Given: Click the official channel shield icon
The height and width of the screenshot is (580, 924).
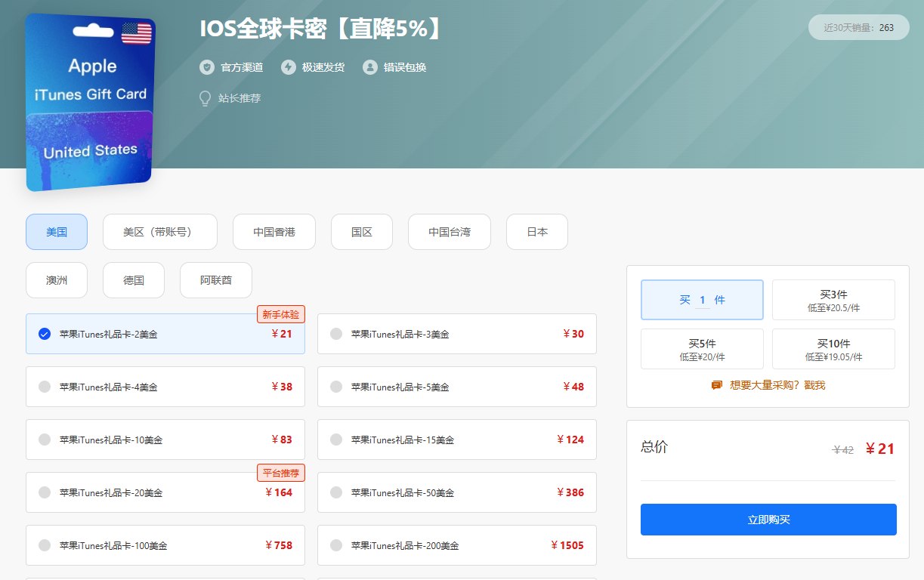Looking at the screenshot, I should click(x=207, y=67).
